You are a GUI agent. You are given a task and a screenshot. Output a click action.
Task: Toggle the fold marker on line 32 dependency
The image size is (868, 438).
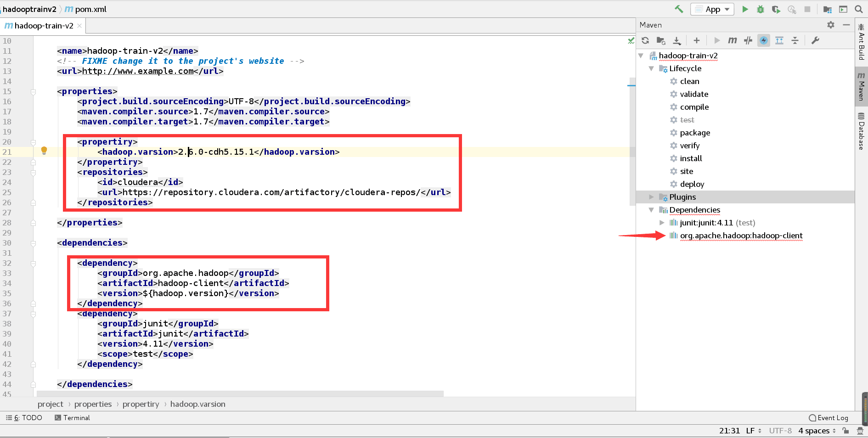point(34,264)
